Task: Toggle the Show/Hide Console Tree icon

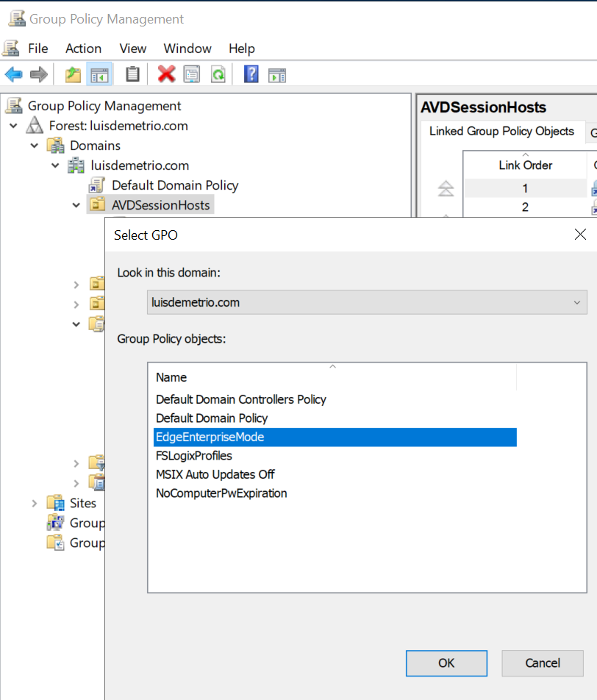Action: tap(99, 74)
